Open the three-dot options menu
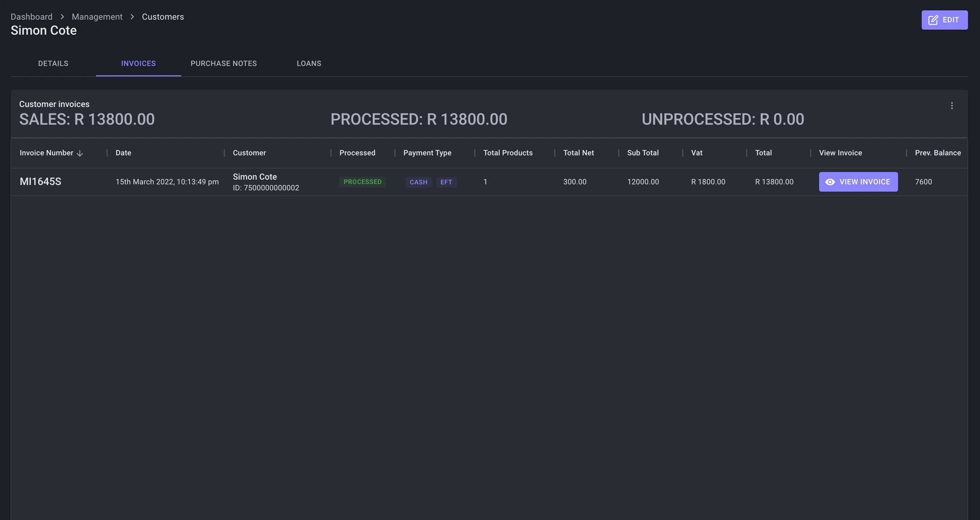The width and height of the screenshot is (980, 520). click(952, 106)
